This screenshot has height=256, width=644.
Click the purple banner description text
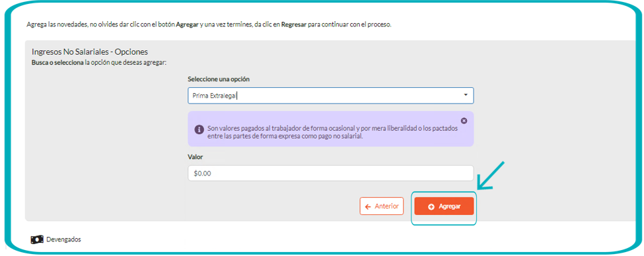(x=333, y=132)
